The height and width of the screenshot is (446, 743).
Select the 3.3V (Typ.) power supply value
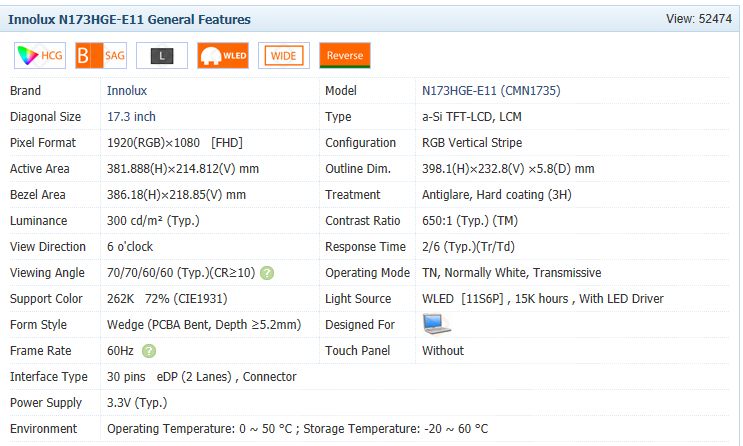(137, 403)
